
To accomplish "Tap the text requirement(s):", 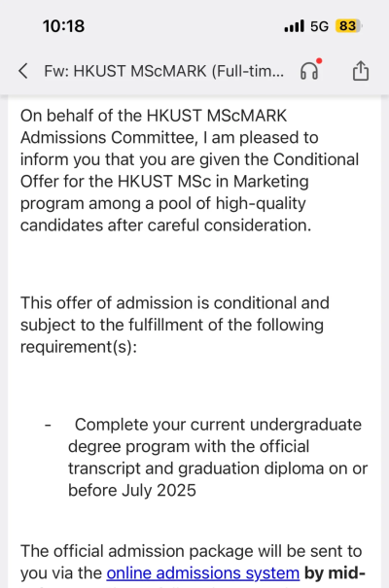I will 79,347.
